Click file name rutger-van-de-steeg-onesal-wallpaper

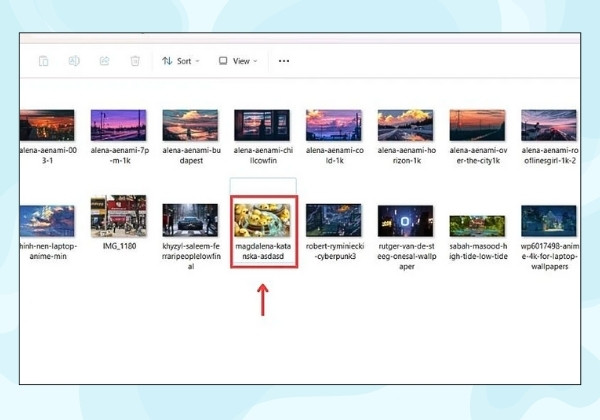click(406, 256)
